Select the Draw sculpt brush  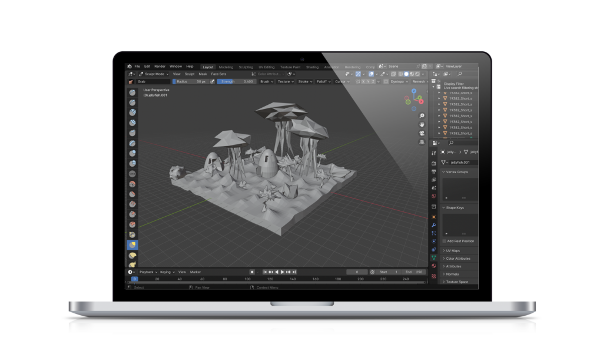132,92
